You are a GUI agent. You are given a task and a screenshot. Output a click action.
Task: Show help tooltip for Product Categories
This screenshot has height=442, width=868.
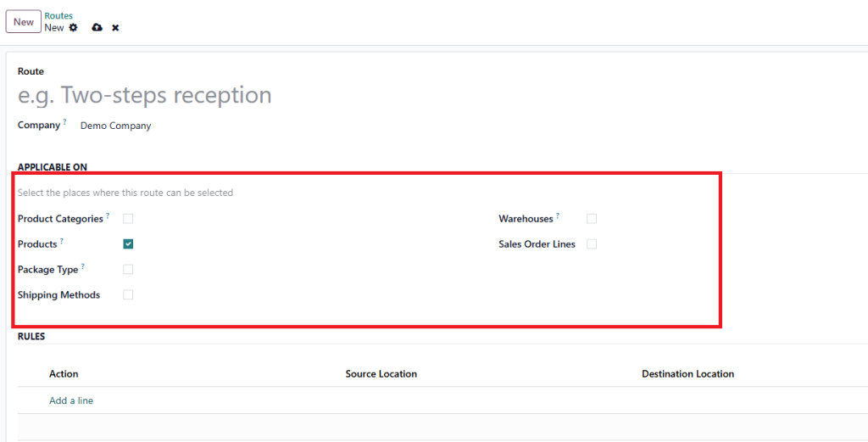coord(108,216)
